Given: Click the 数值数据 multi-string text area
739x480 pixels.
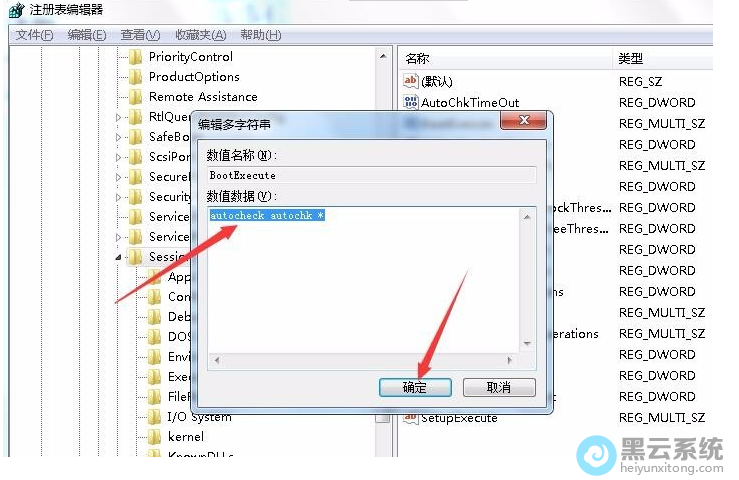Looking at the screenshot, I should (x=364, y=280).
